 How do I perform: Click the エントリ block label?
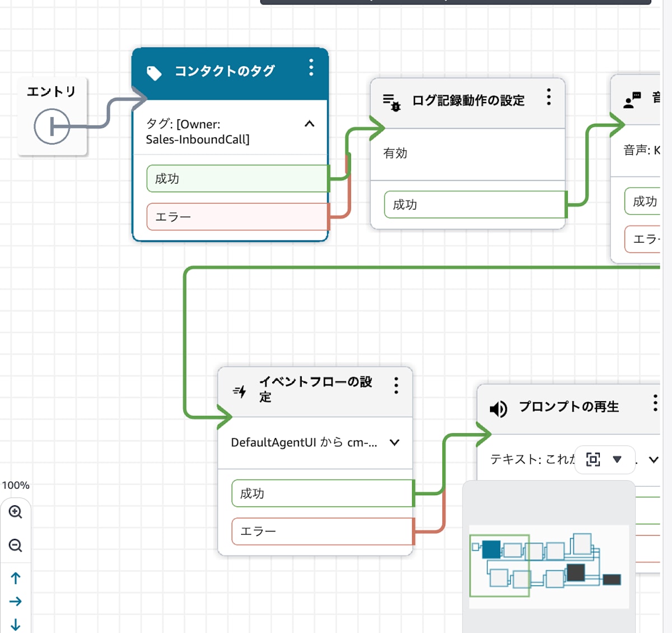tap(52, 91)
